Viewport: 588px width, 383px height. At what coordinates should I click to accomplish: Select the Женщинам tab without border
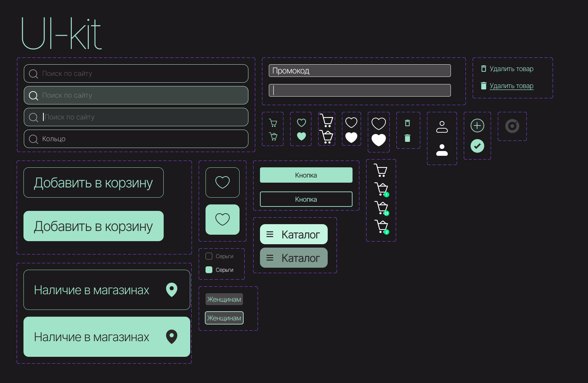click(224, 299)
